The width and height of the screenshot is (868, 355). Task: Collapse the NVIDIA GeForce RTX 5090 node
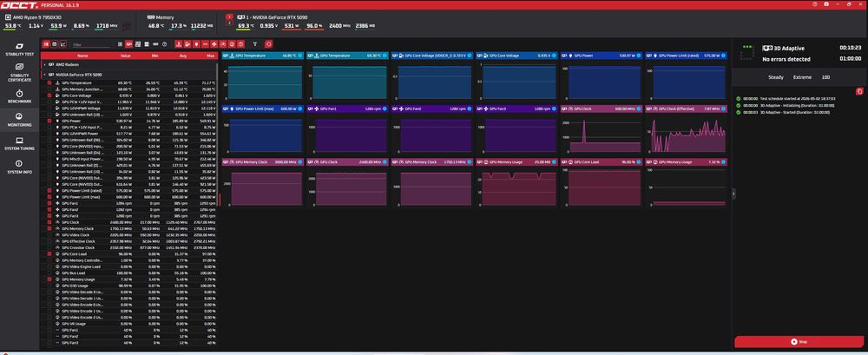[x=44, y=75]
